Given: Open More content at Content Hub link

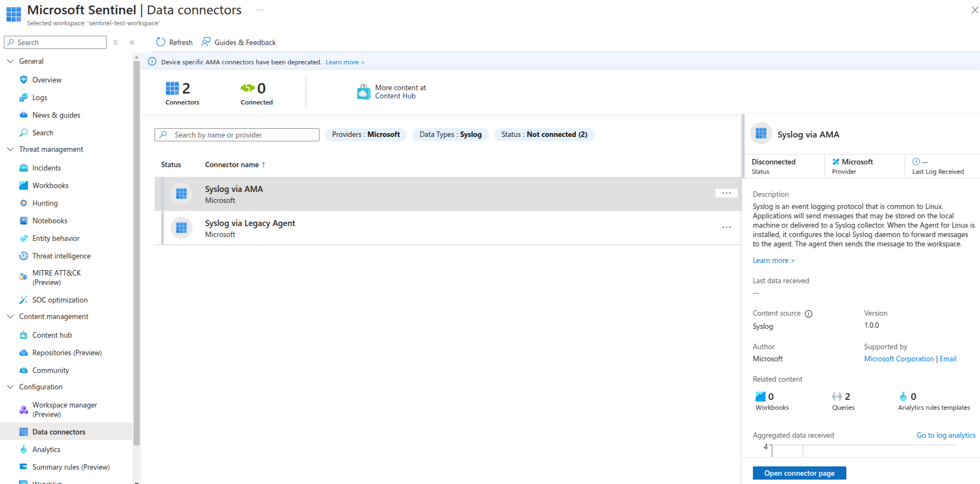Looking at the screenshot, I should (400, 92).
